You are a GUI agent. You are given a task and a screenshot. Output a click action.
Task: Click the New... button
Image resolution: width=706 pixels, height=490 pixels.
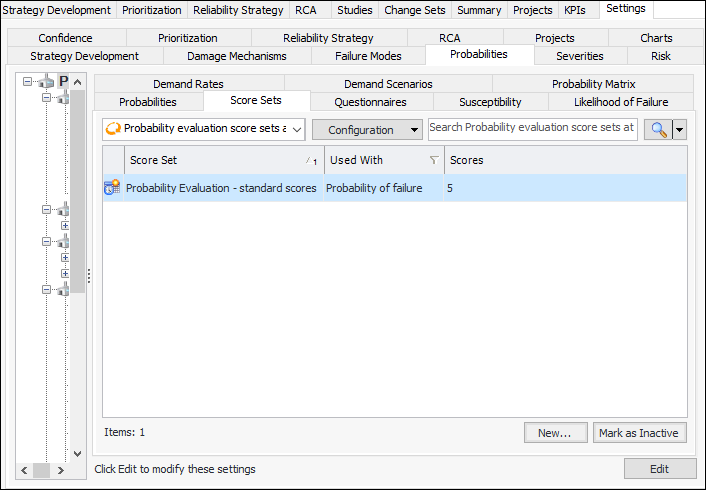(556, 433)
